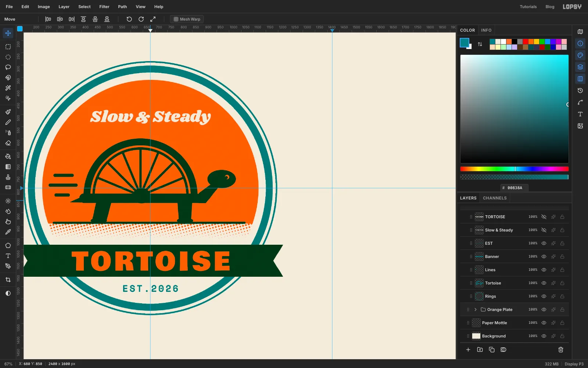Duplicate the layer with the copy icon
Viewport: 588px width, 368px height.
click(492, 350)
